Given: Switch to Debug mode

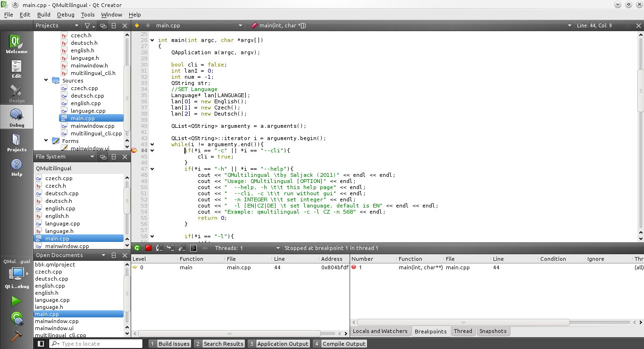Looking at the screenshot, I should click(17, 118).
